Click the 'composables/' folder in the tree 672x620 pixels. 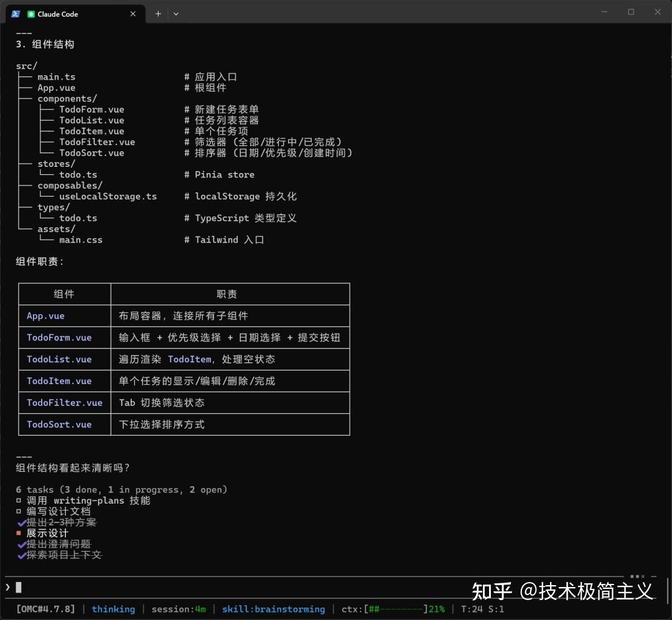(x=70, y=186)
